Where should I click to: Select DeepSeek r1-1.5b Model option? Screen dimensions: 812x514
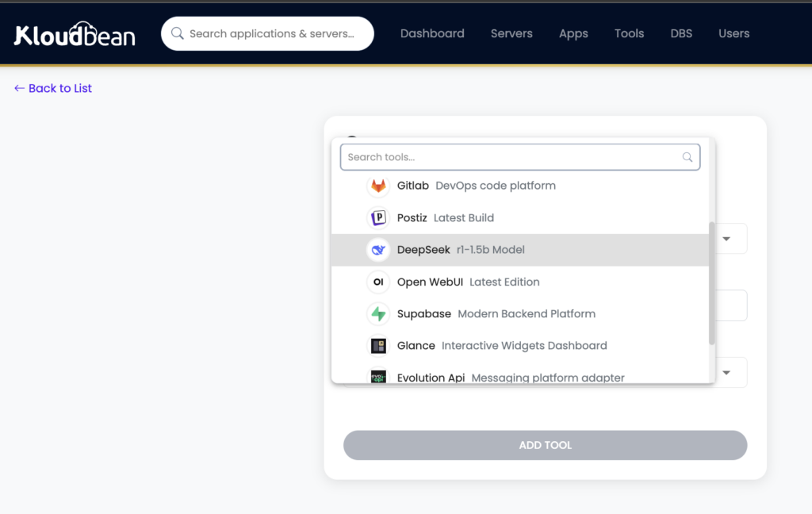520,250
